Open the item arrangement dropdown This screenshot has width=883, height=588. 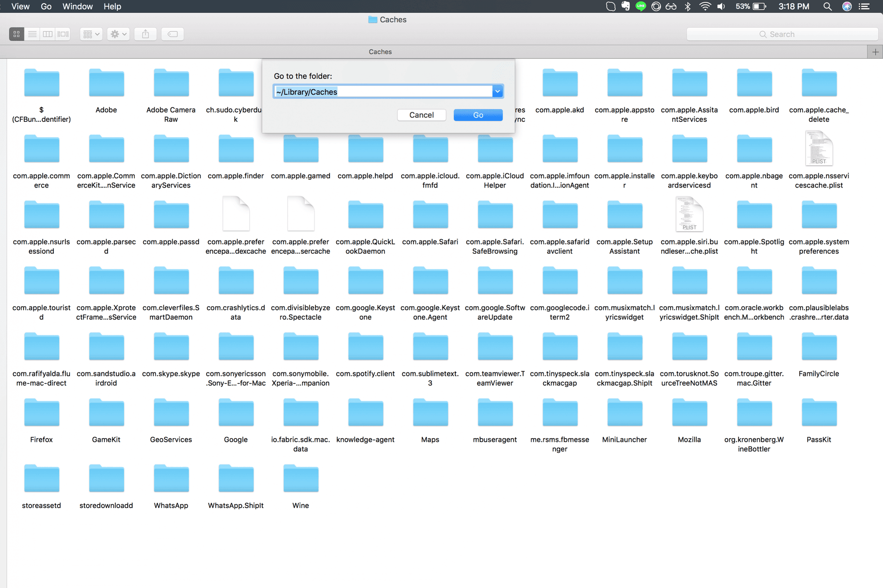(x=91, y=34)
